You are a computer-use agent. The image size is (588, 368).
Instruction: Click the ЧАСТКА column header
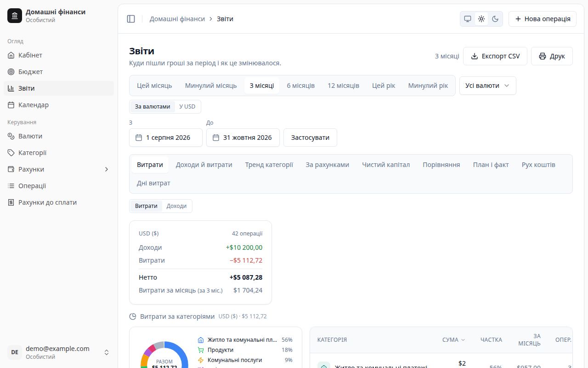tap(491, 340)
